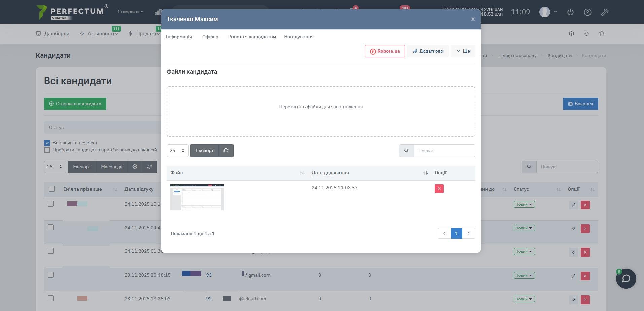This screenshot has height=311, width=644.
Task: Delete the uploaded candidate file
Action: 439,189
